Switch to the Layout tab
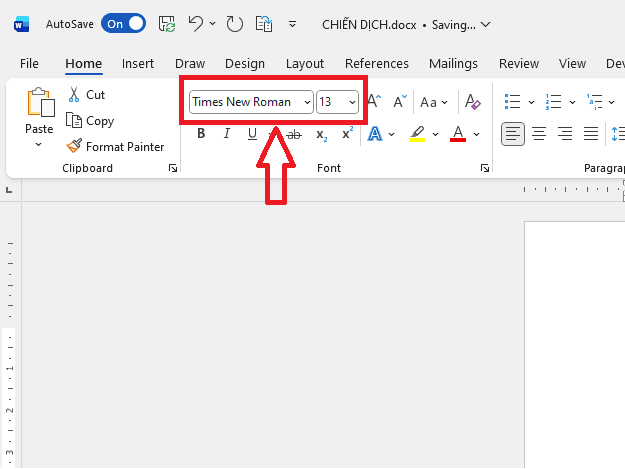The image size is (625, 469). [x=305, y=64]
